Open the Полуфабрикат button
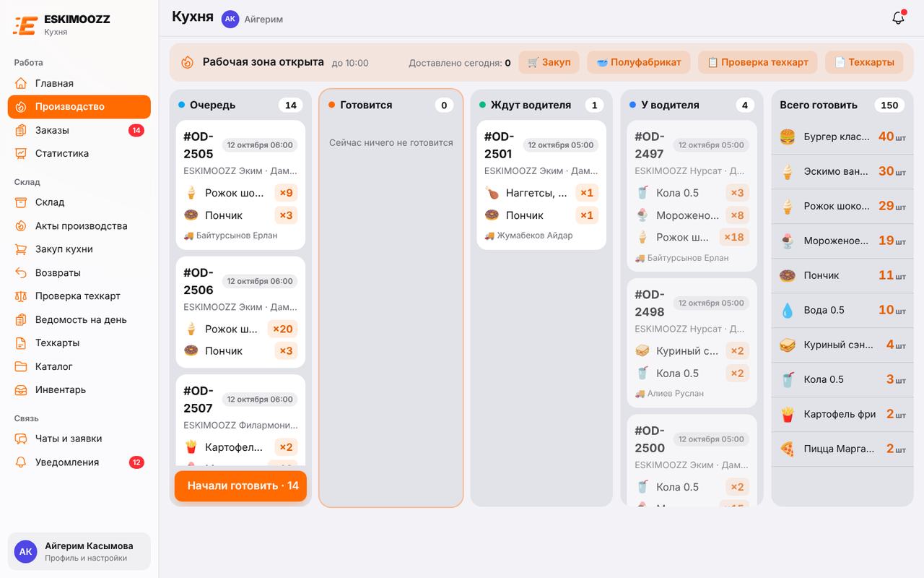Screen dimensions: 924x578 click(x=639, y=62)
